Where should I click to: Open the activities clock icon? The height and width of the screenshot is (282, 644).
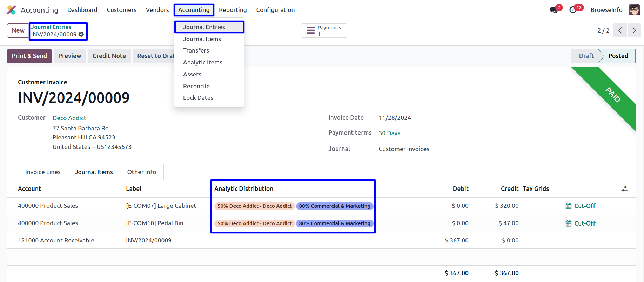click(x=573, y=10)
